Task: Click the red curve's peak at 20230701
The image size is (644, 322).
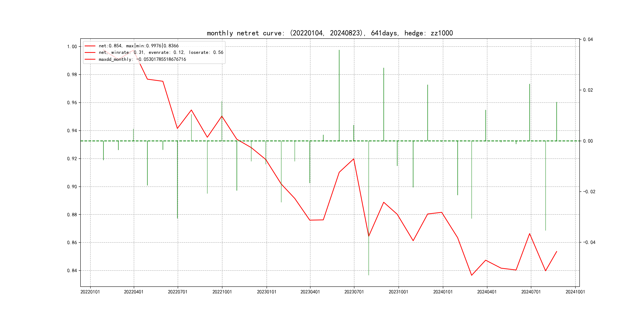Action: [354, 159]
